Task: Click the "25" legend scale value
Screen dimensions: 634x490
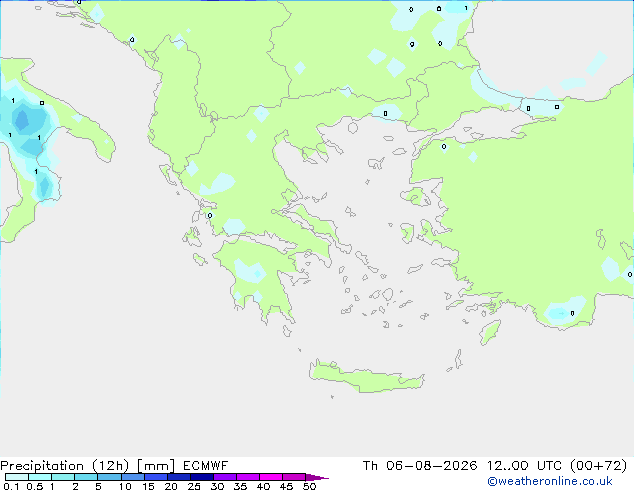Action: click(x=194, y=486)
